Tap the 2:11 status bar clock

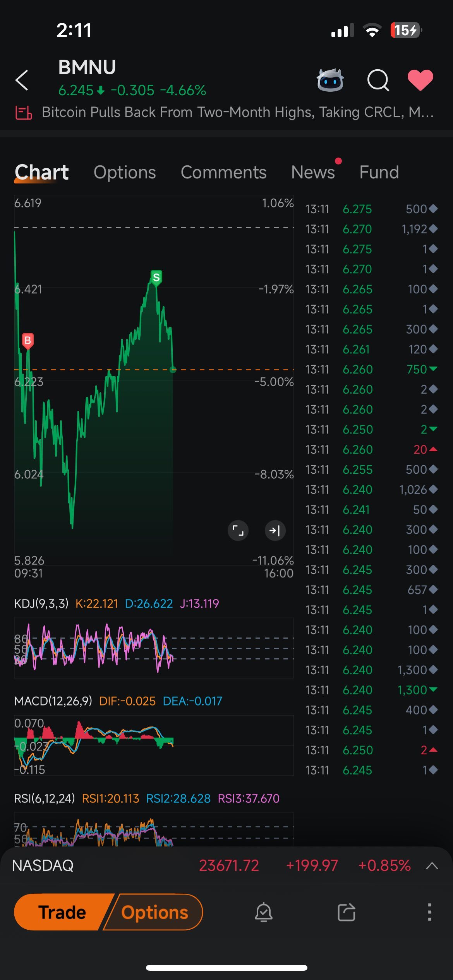[x=74, y=30]
